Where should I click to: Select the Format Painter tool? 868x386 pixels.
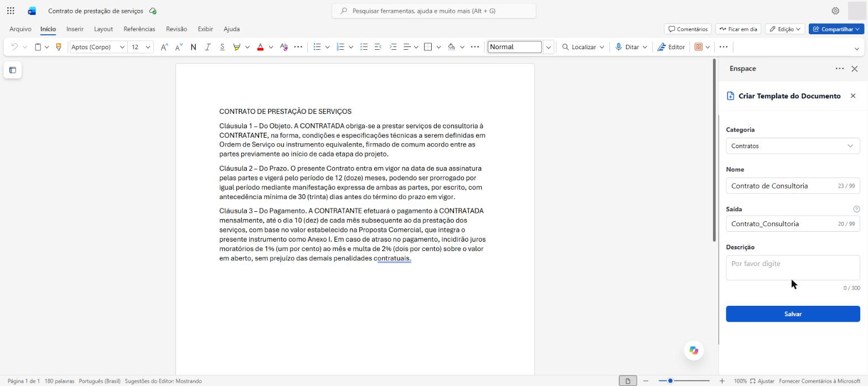(58, 47)
